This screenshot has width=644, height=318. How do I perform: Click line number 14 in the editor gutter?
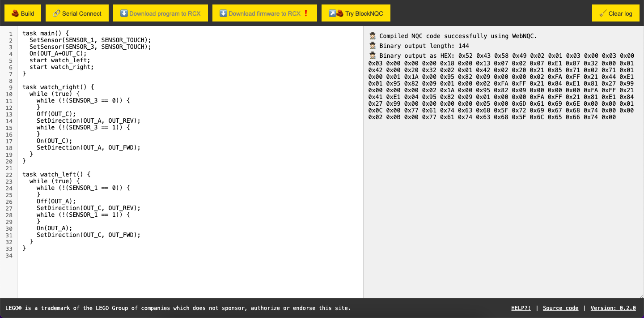pyautogui.click(x=9, y=120)
